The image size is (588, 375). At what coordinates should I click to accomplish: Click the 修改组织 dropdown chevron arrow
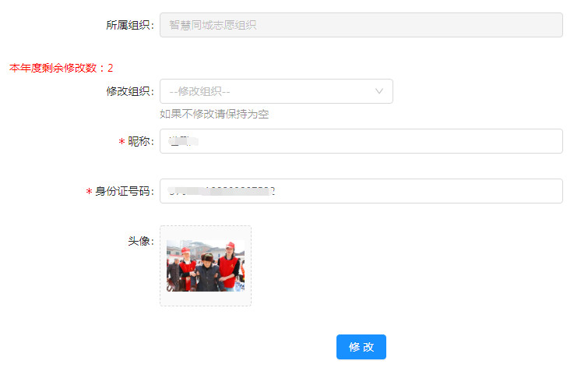(379, 91)
